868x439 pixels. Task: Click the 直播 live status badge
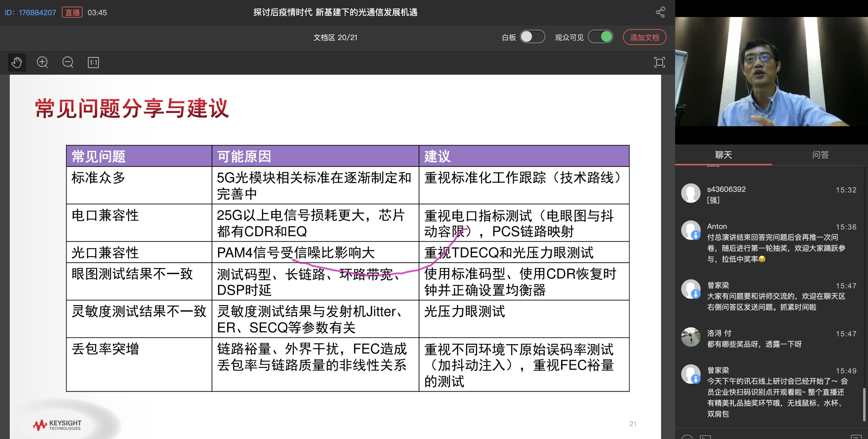point(72,12)
